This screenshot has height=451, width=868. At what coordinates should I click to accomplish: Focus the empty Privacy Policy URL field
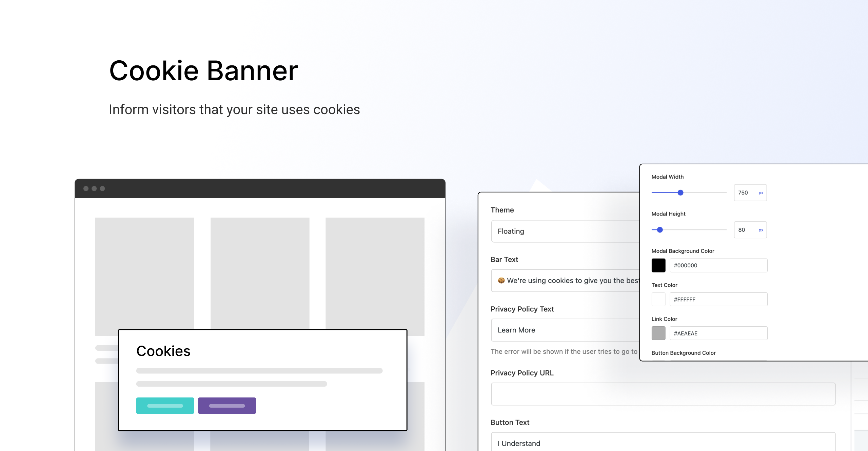point(663,394)
